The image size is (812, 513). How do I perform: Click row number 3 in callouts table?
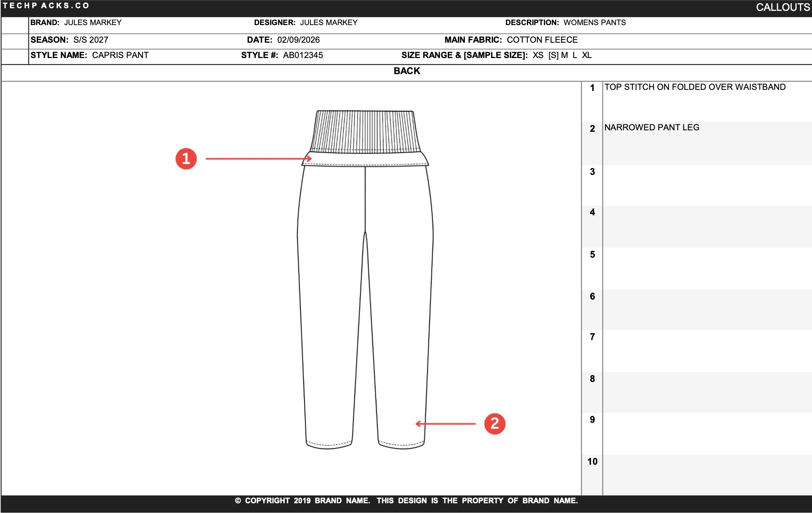click(x=592, y=172)
